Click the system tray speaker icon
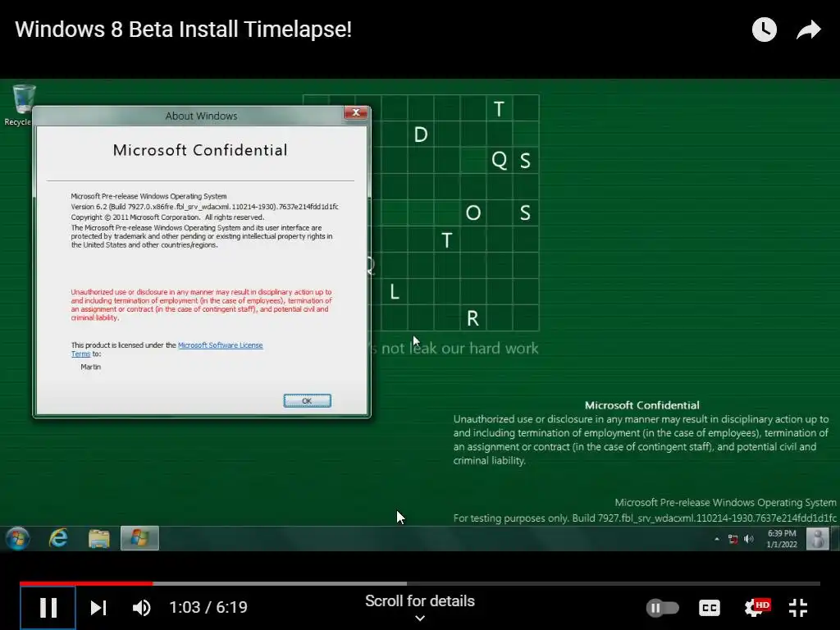 [749, 539]
